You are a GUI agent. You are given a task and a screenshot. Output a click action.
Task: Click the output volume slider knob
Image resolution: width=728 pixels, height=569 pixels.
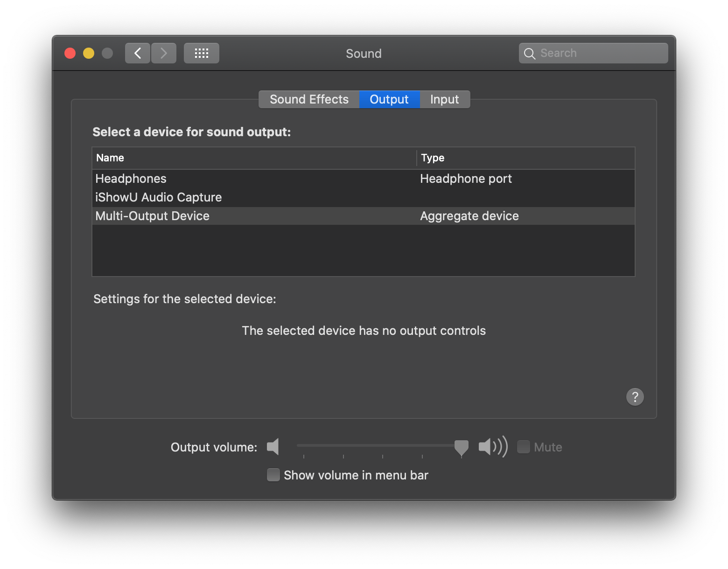[461, 447]
